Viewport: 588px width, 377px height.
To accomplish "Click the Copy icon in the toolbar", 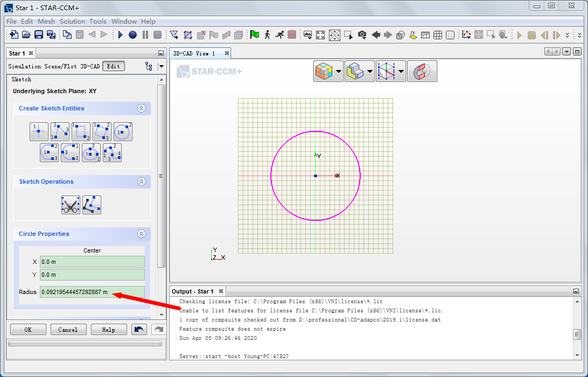I will pyautogui.click(x=67, y=35).
